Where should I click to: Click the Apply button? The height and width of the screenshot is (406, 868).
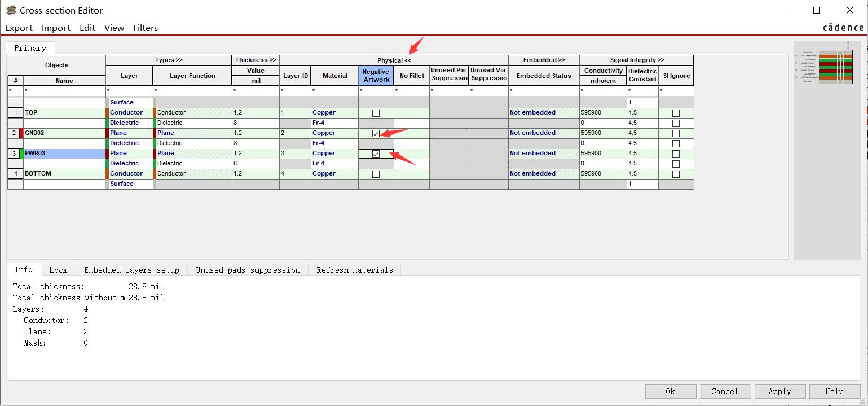click(779, 391)
